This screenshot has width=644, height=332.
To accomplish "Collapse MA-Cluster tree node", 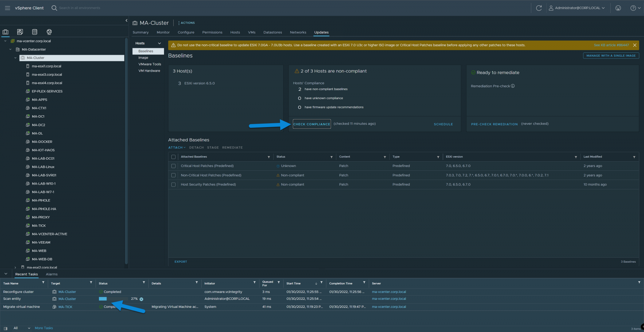I will pos(15,58).
